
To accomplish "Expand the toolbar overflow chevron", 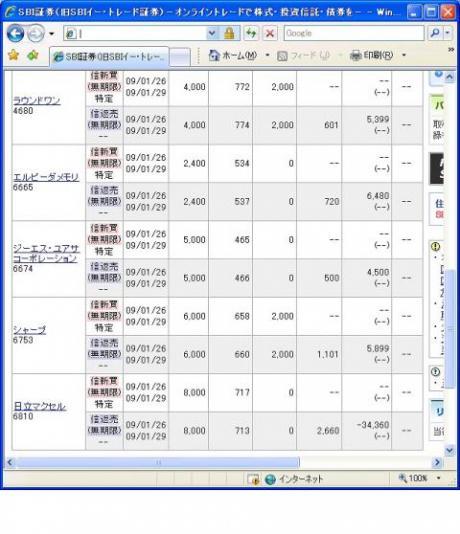I will tap(451, 50).
